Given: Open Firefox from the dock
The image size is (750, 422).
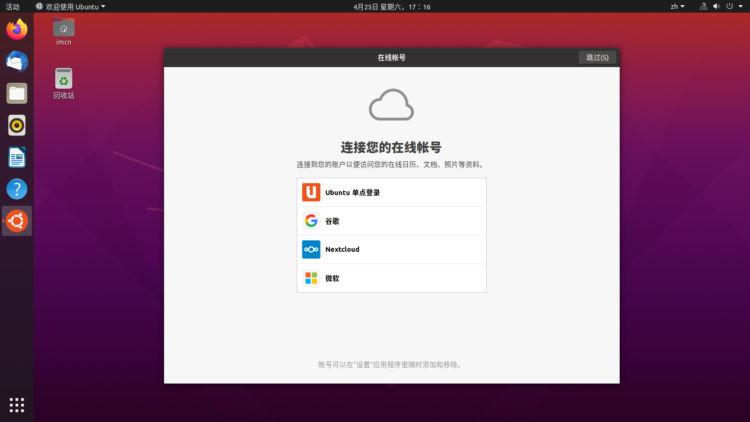Looking at the screenshot, I should point(17,29).
